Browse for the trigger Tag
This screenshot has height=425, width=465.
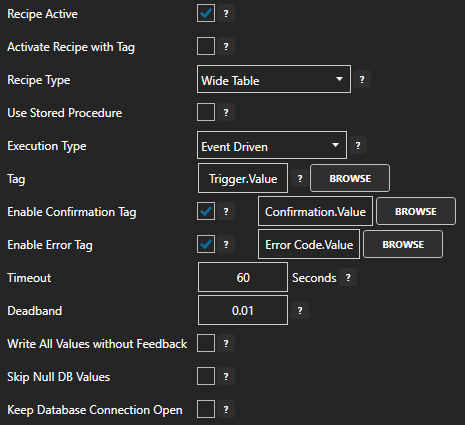[350, 178]
